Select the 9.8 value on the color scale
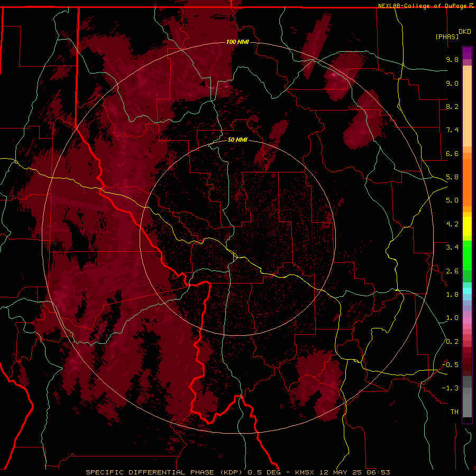 click(x=452, y=59)
